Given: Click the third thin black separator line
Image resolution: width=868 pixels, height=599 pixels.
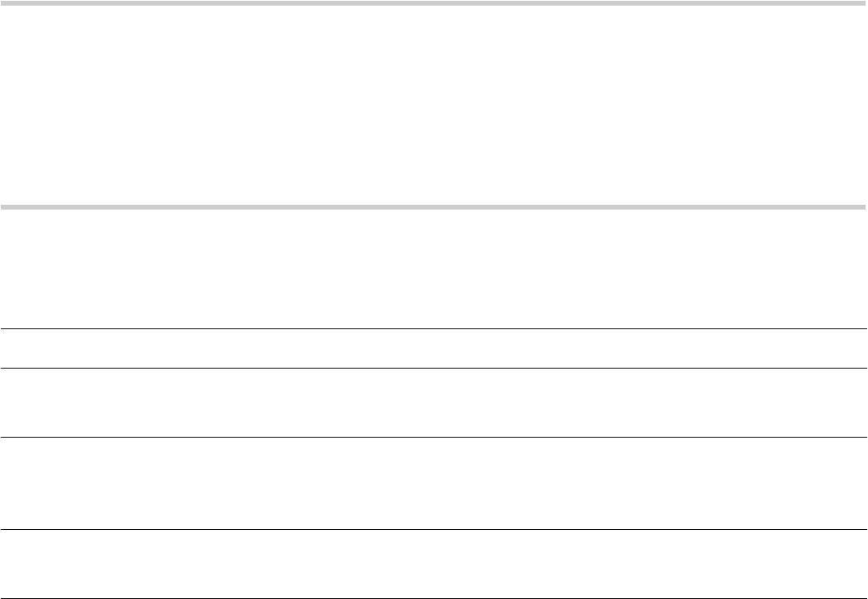Looking at the screenshot, I should coord(434,437).
